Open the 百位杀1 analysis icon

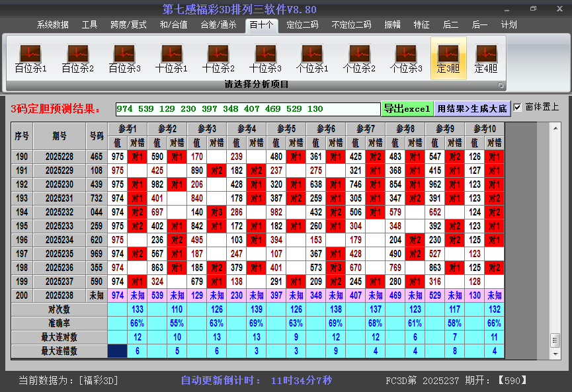click(30, 58)
